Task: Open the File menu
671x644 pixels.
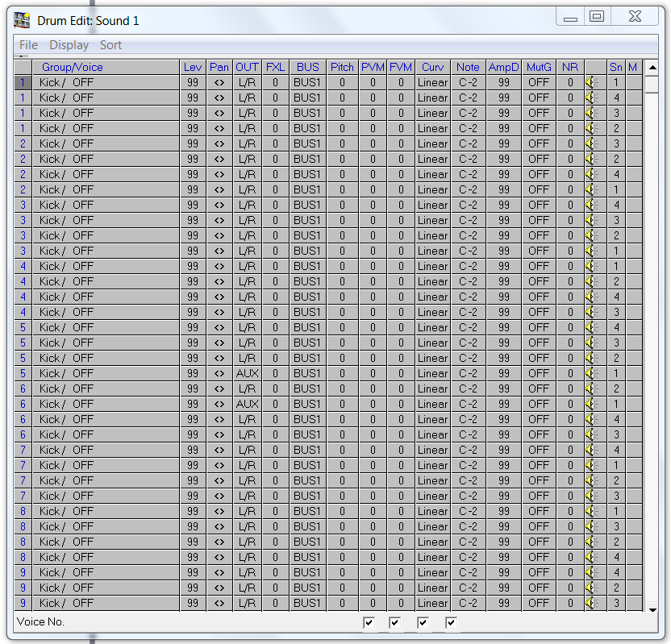Action: pyautogui.click(x=28, y=45)
